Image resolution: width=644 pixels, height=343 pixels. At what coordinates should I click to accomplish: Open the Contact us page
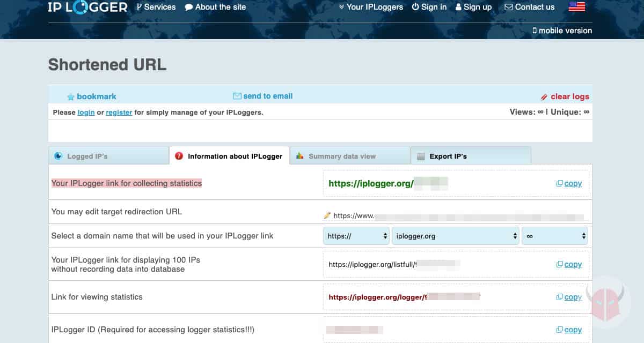[530, 7]
